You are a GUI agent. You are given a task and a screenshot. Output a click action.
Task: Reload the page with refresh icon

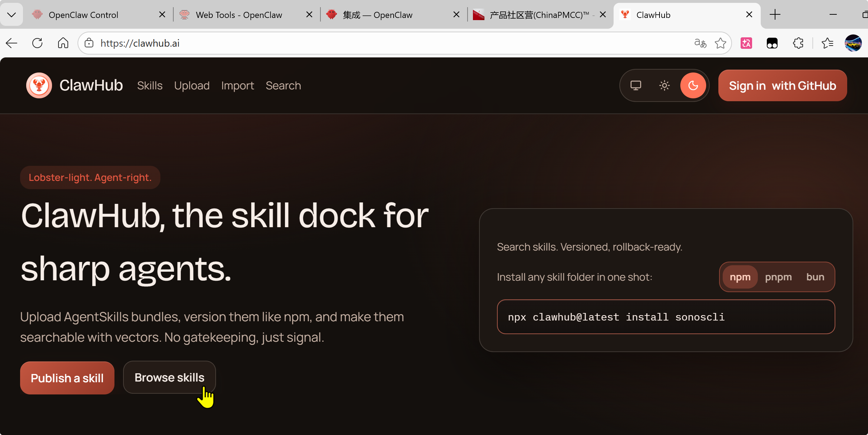(37, 43)
